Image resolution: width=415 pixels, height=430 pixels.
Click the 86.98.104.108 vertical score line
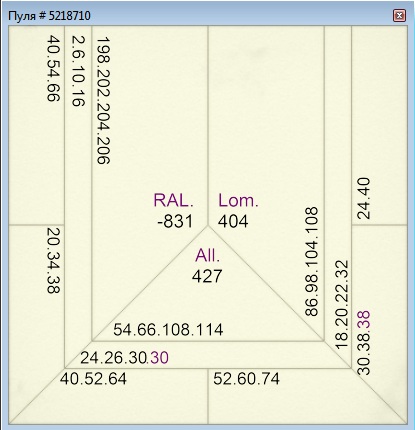(x=312, y=261)
